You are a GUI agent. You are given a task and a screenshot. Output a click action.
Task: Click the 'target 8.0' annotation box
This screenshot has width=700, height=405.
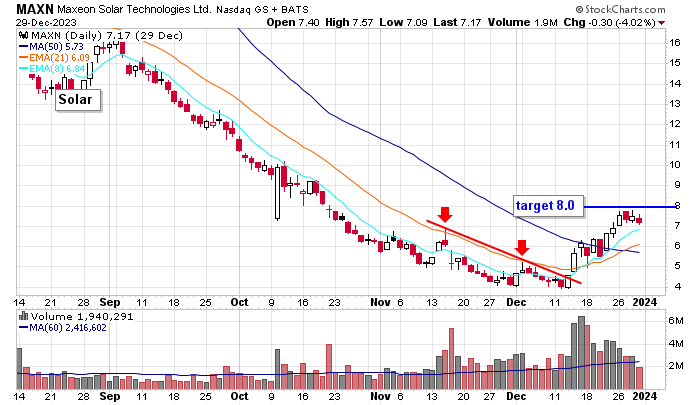548,206
